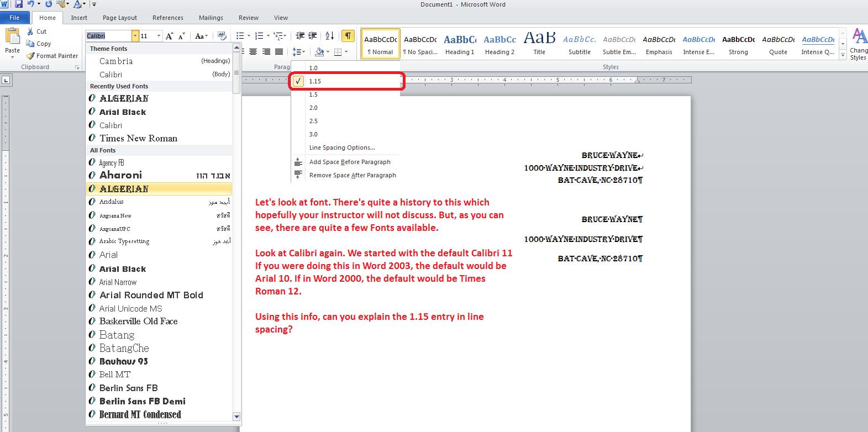Switch to the Review tab
Viewport: 868px width, 432px height.
click(249, 18)
